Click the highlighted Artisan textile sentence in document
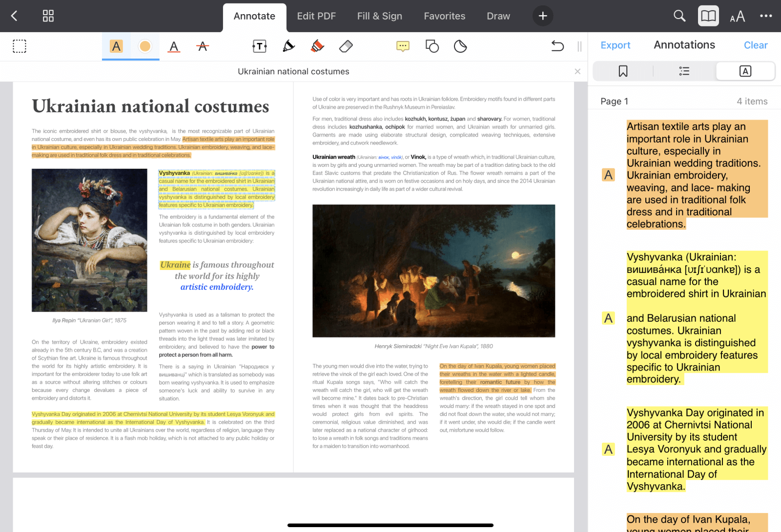Screen dimensions: 781x532 [x=153, y=147]
